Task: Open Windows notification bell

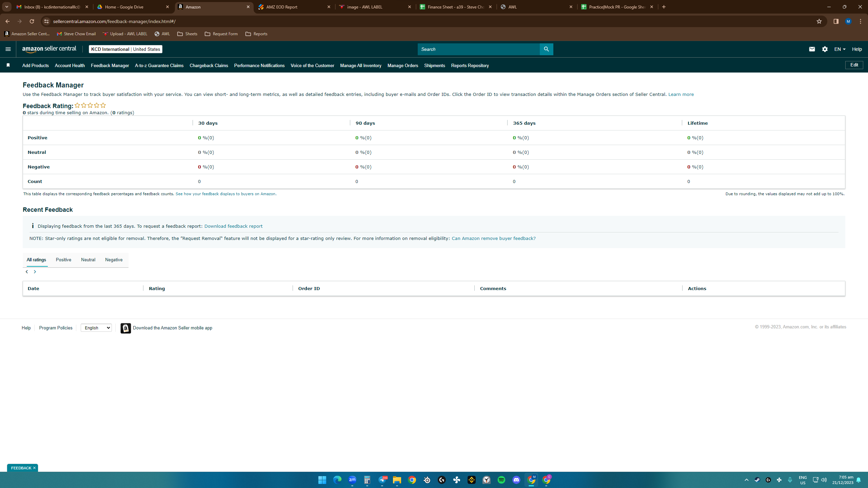Action: point(859,480)
